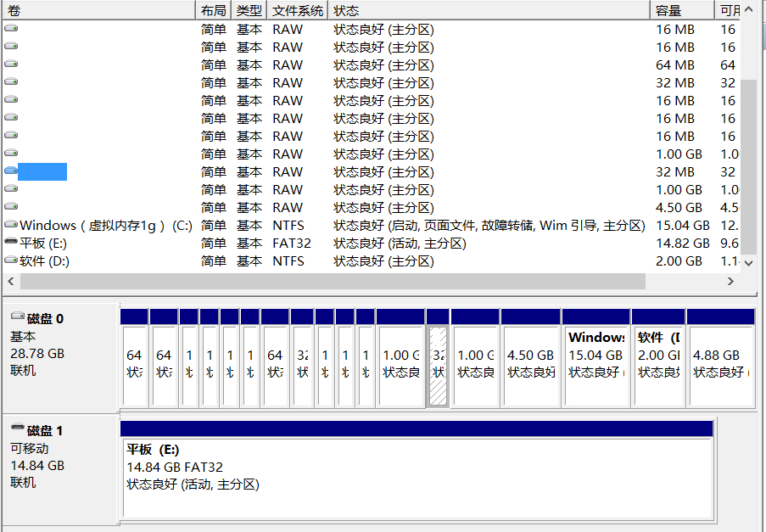Sort volumes by the 布局 column header
766x532 pixels.
pyautogui.click(x=214, y=10)
